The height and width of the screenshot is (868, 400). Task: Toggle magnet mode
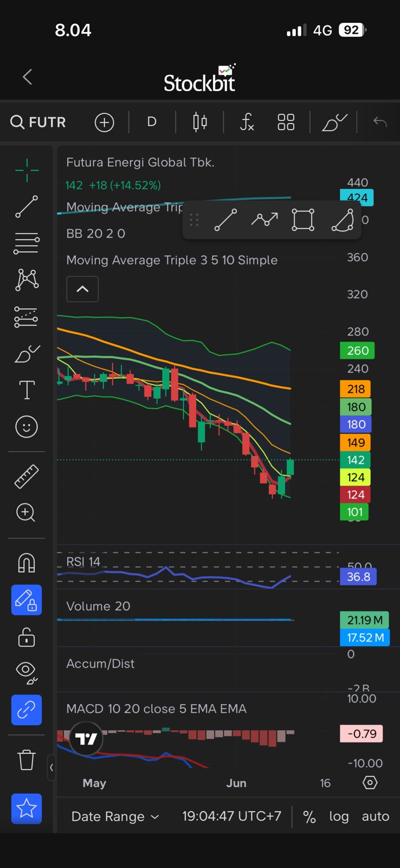[x=27, y=563]
